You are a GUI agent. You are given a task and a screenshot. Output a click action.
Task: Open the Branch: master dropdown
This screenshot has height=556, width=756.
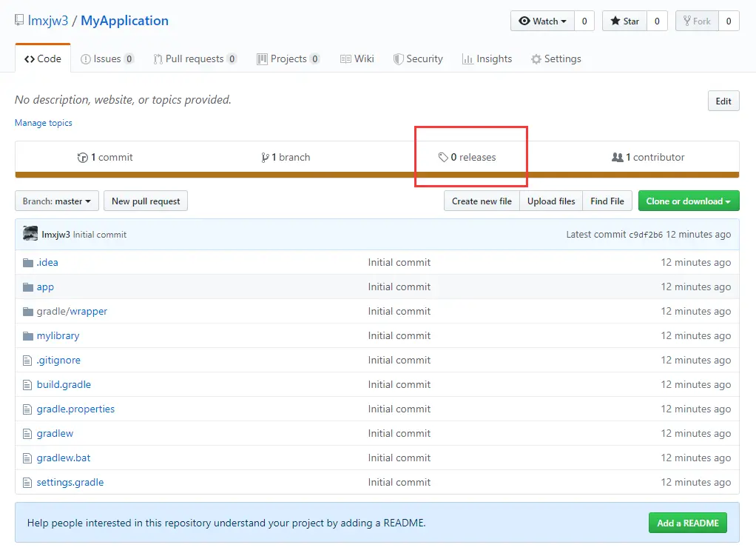(57, 201)
